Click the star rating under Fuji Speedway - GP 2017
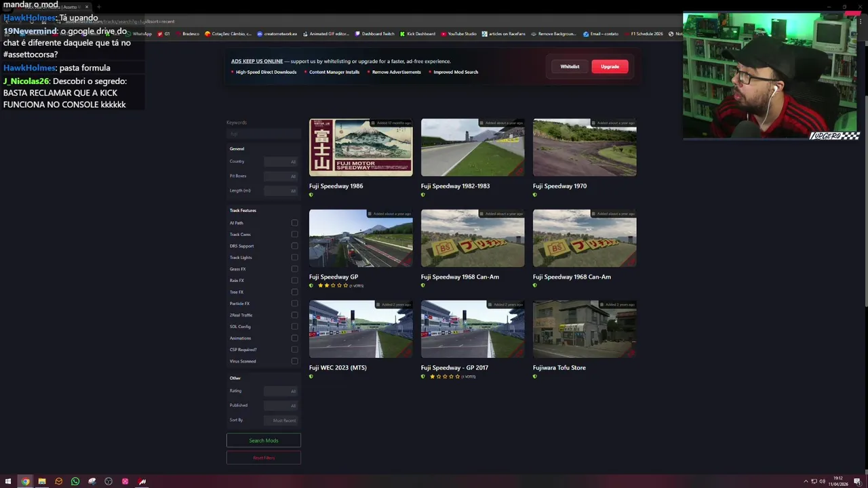Screen dimensions: 868x488 [445, 377]
